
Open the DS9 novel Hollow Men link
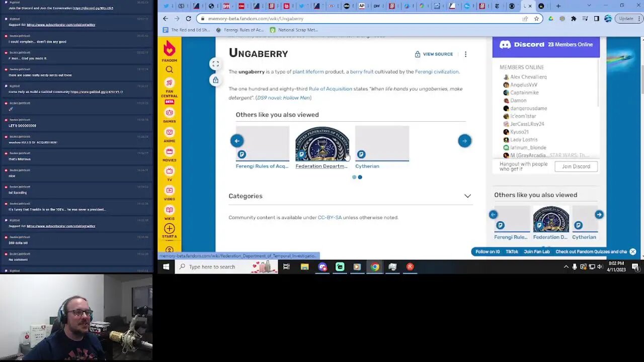(x=284, y=98)
